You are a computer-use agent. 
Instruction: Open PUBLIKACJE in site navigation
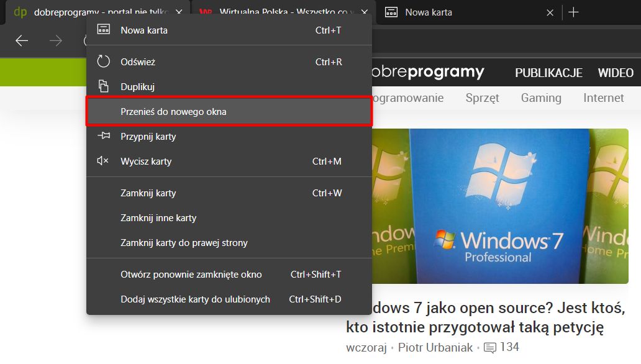pos(548,73)
